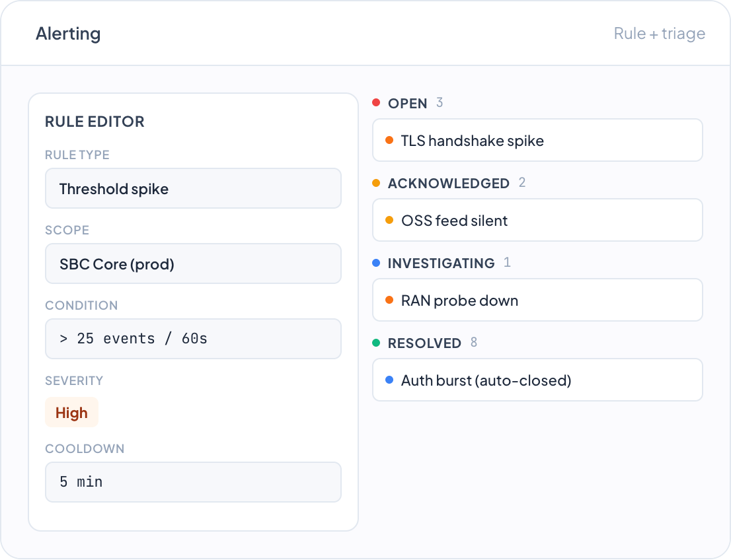Select the ACKNOWLEDGED status group header

coord(449,183)
